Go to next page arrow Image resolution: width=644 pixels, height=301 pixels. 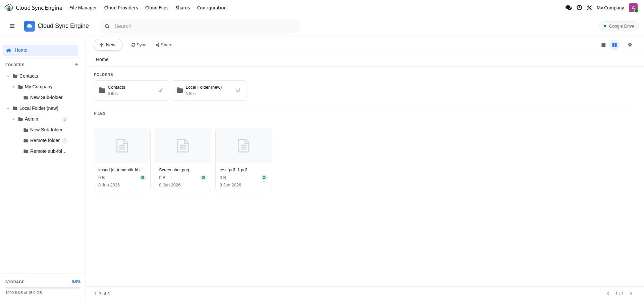coord(631,294)
